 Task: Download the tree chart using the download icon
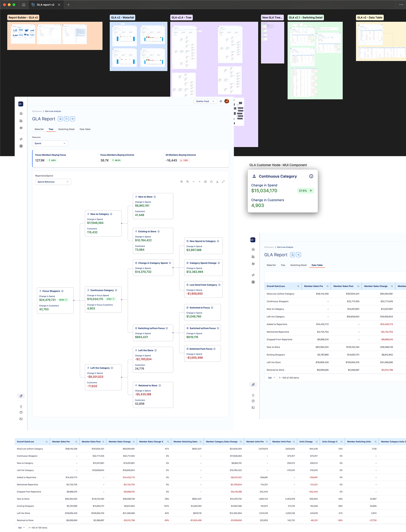217,182
